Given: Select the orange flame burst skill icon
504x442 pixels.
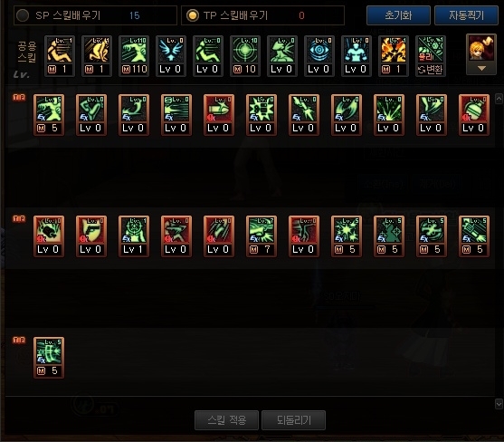Looking at the screenshot, I should point(394,56).
